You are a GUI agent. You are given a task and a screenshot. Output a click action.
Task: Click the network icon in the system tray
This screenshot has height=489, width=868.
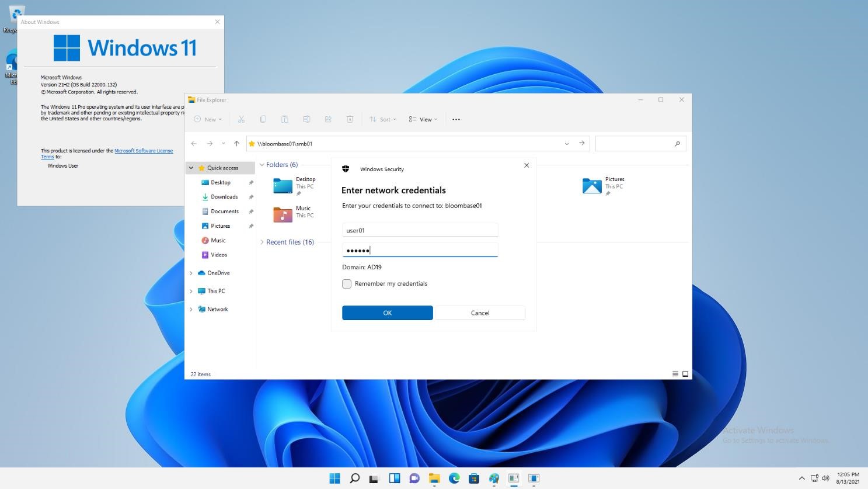[x=814, y=478]
